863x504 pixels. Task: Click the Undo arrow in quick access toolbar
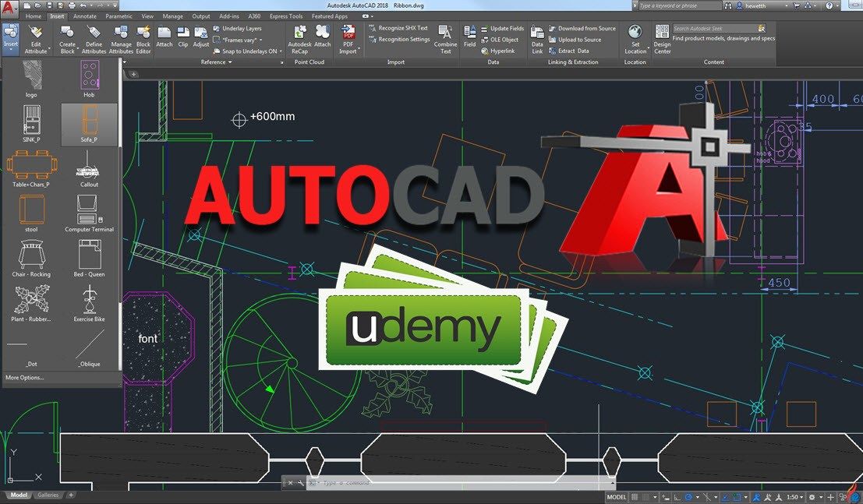point(83,5)
